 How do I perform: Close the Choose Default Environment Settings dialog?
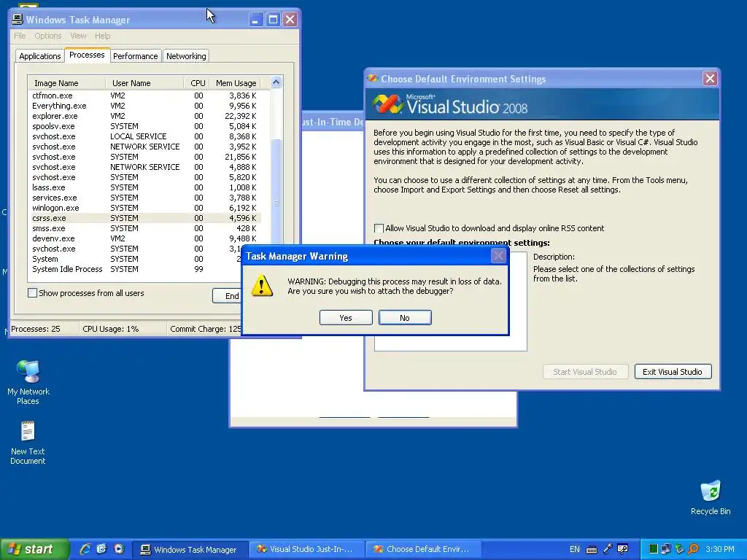click(710, 79)
